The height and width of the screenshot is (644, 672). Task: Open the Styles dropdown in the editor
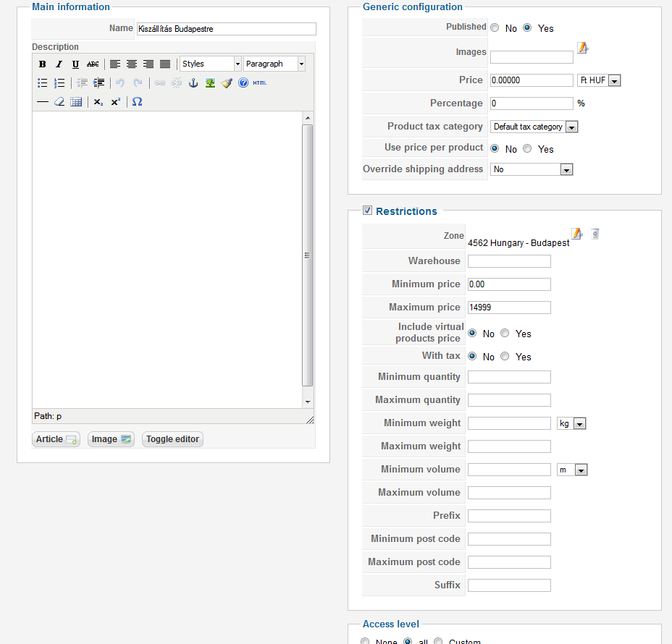[211, 64]
